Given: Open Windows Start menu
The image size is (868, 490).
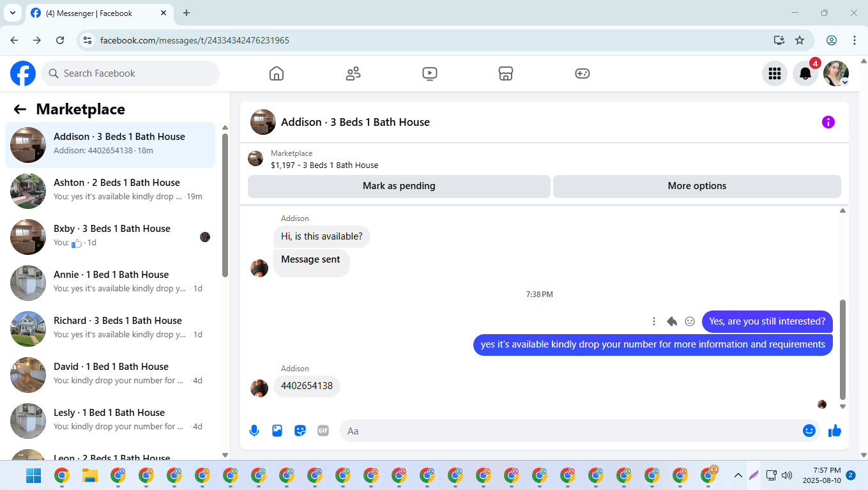Looking at the screenshot, I should [33, 475].
